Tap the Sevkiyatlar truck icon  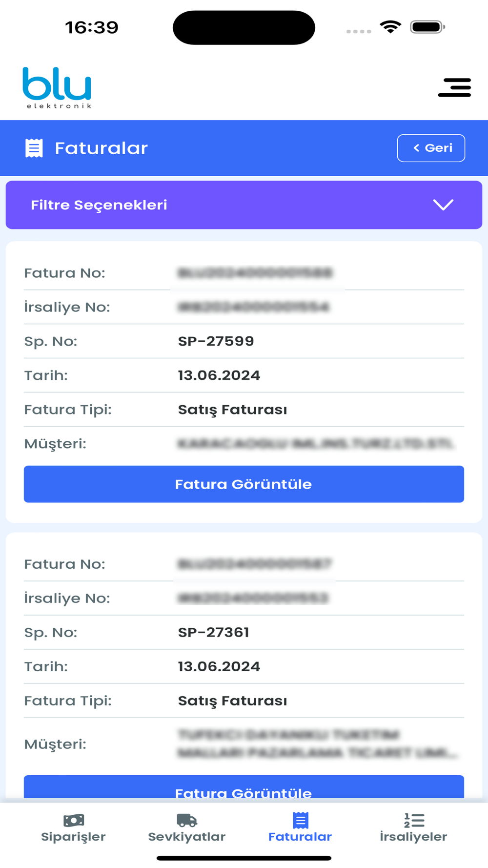[x=187, y=820]
